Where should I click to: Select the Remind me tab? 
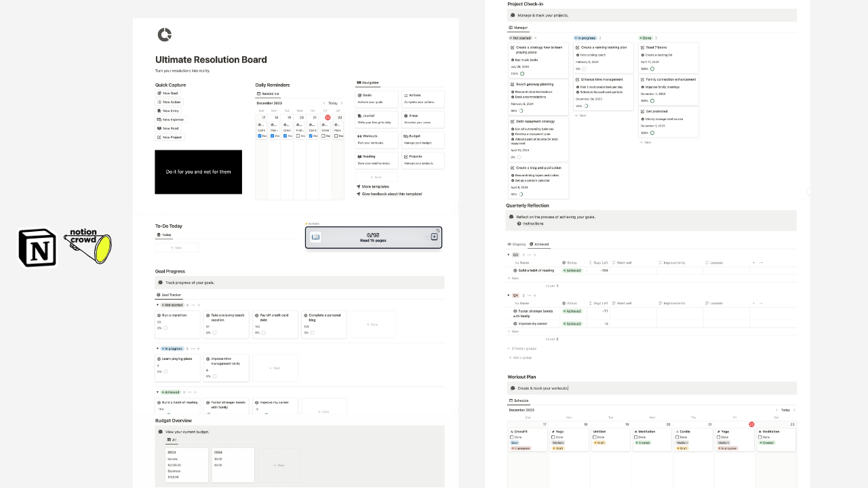tap(268, 94)
